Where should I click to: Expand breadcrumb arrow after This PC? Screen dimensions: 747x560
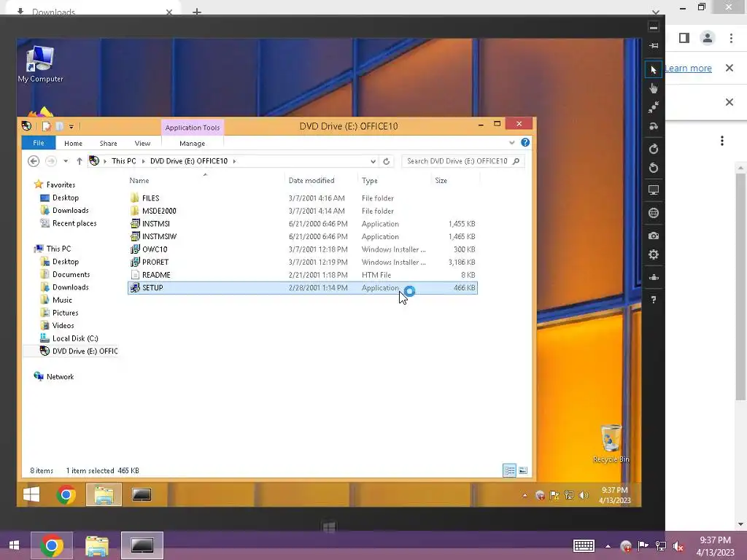[143, 161]
